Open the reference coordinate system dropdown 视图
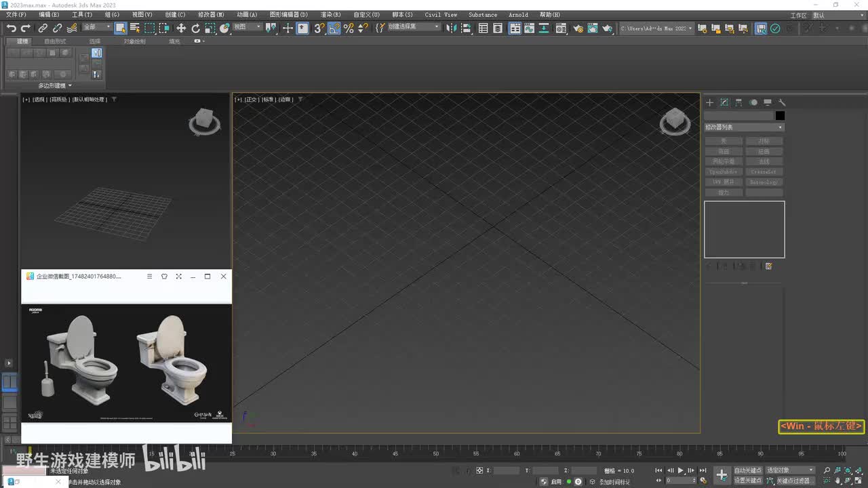Viewport: 868px width, 488px height. [248, 27]
